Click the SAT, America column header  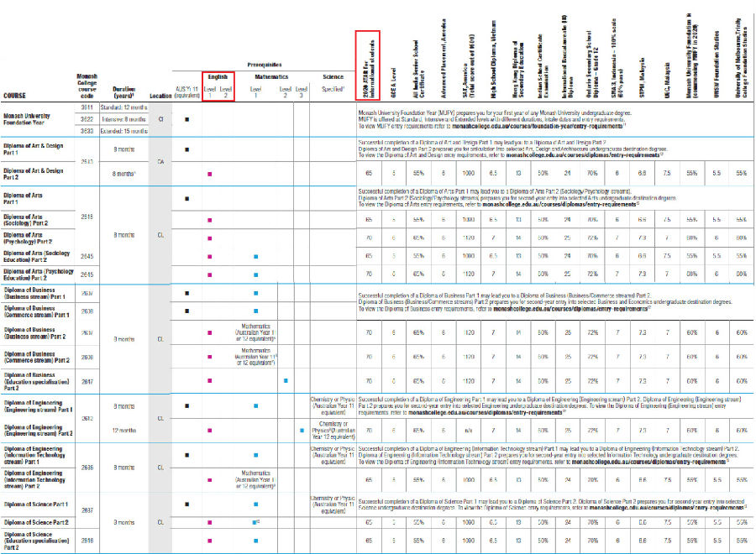pyautogui.click(x=468, y=66)
